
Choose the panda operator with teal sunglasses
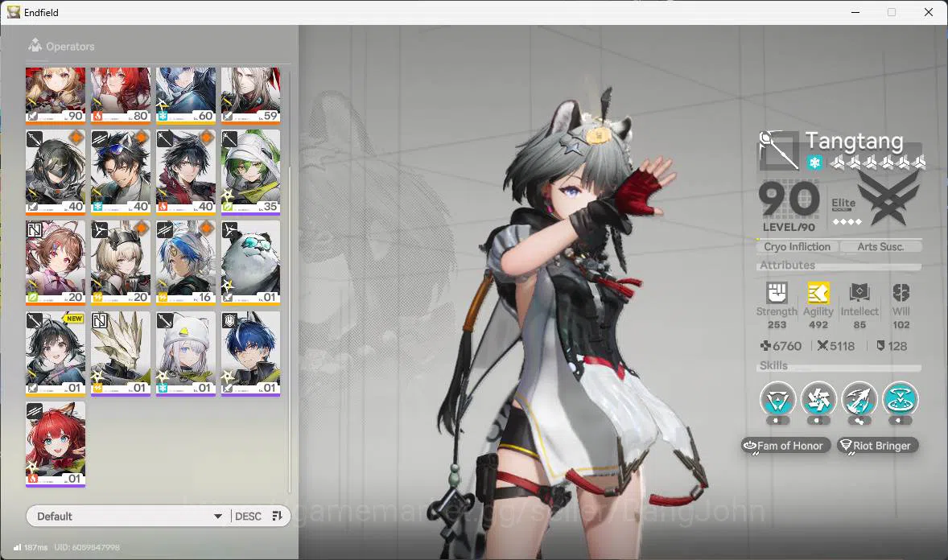tap(250, 262)
